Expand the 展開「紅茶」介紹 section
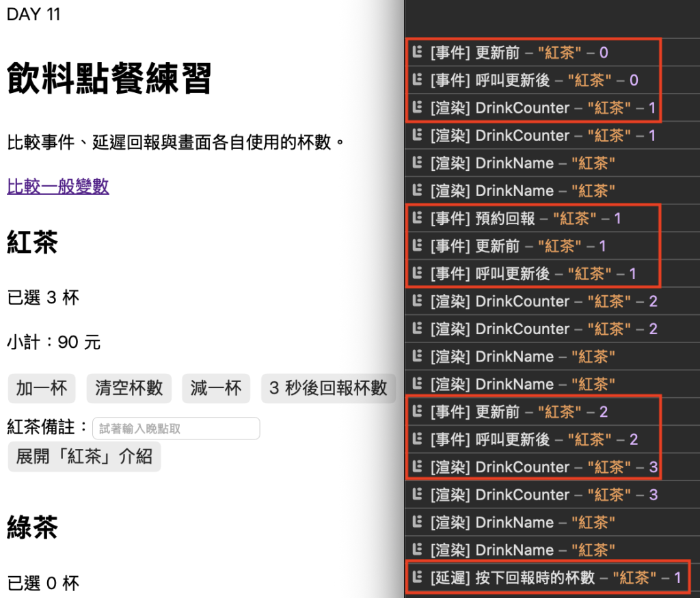Screen dimensions: 700x598 click(84, 457)
